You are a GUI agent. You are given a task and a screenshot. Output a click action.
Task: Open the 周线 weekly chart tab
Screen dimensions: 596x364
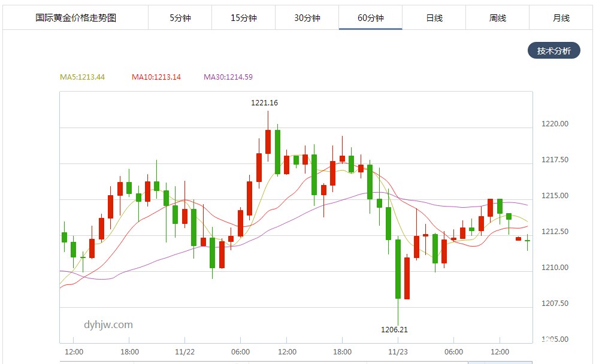(498, 18)
